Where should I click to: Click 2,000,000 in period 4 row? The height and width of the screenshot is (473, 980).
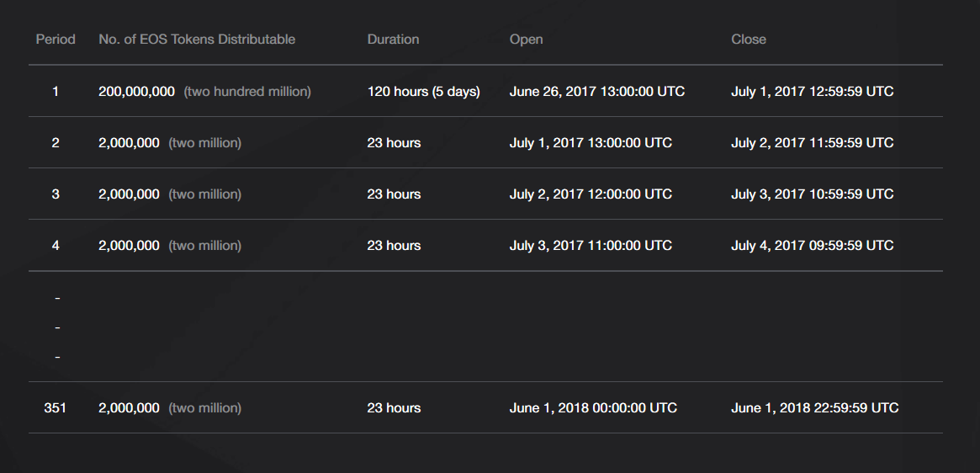[x=130, y=245]
